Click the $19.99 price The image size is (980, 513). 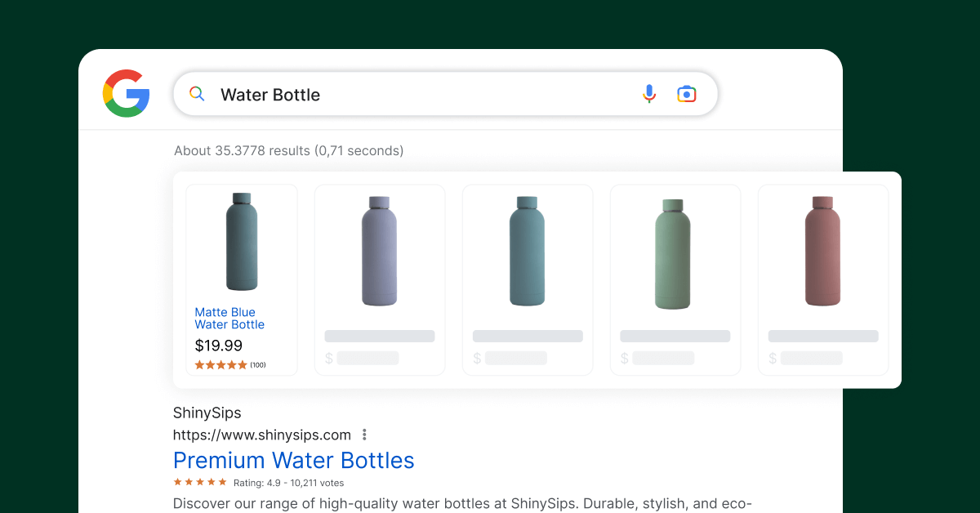pos(218,346)
